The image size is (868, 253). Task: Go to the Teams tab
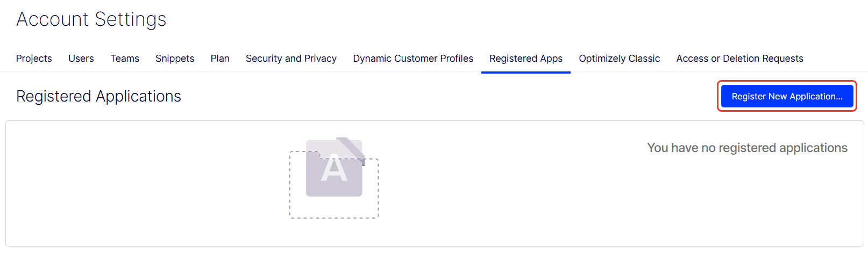click(125, 59)
